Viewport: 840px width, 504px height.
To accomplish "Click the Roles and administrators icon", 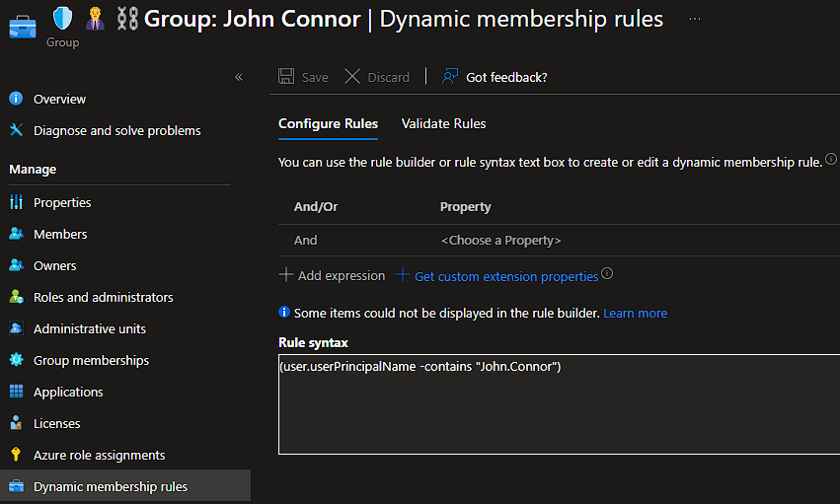I will point(16,297).
